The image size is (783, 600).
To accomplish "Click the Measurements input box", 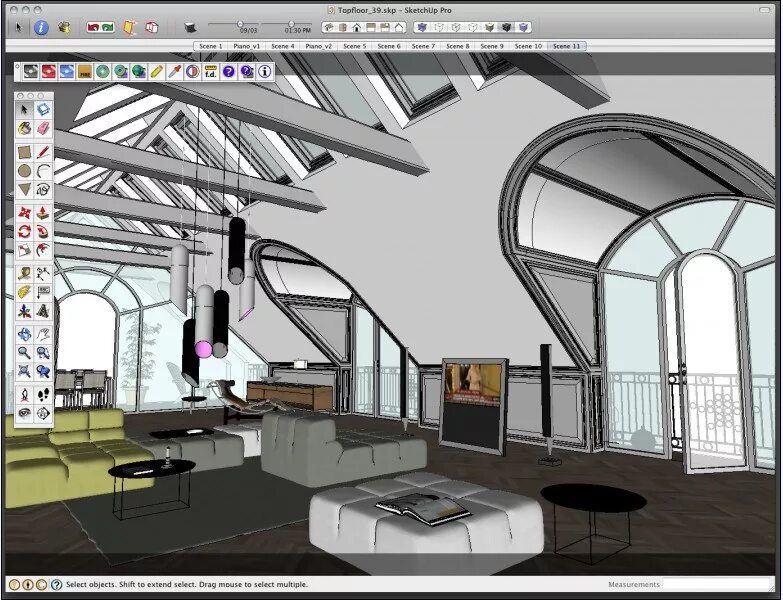I will tap(718, 584).
